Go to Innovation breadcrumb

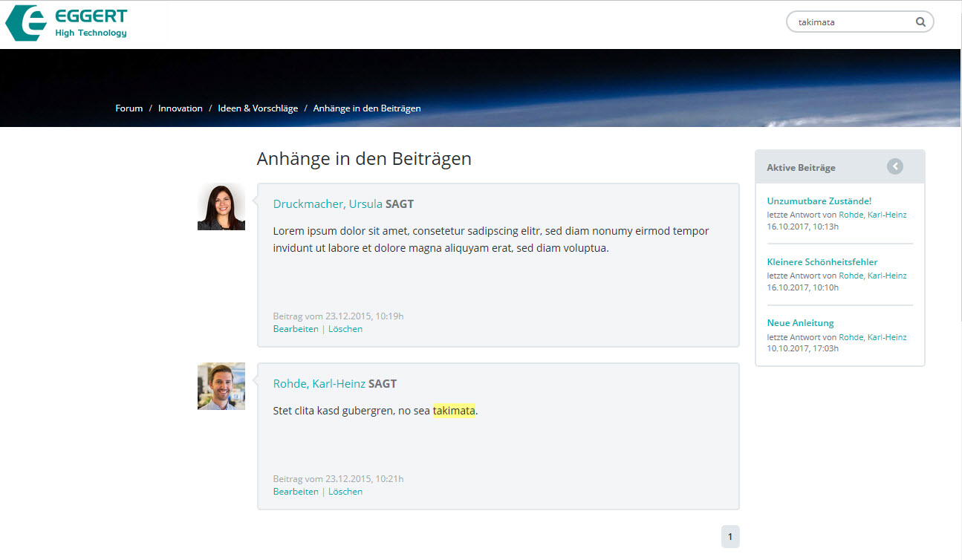181,108
